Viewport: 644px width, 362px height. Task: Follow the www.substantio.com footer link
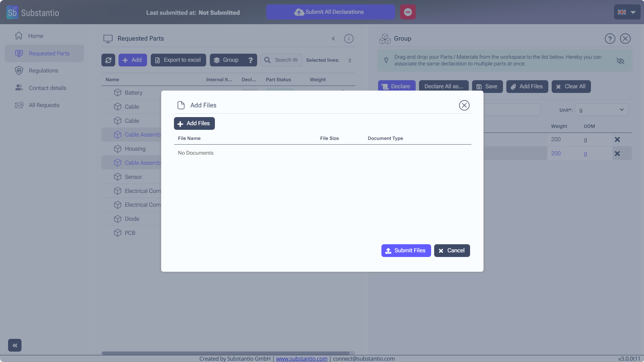(x=302, y=359)
